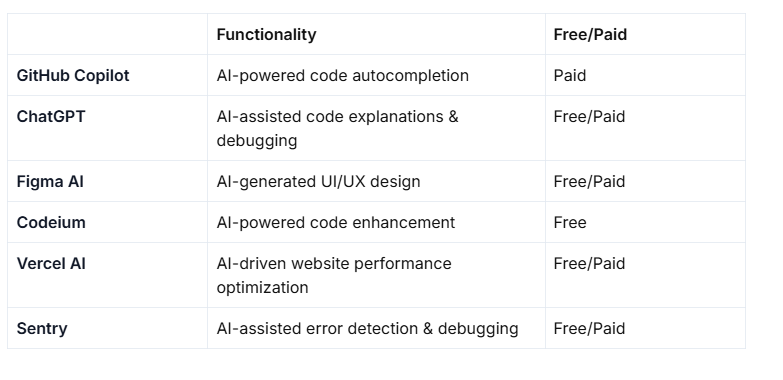
Task: Click Free/Paid value in Figma AI row
Action: click(589, 181)
